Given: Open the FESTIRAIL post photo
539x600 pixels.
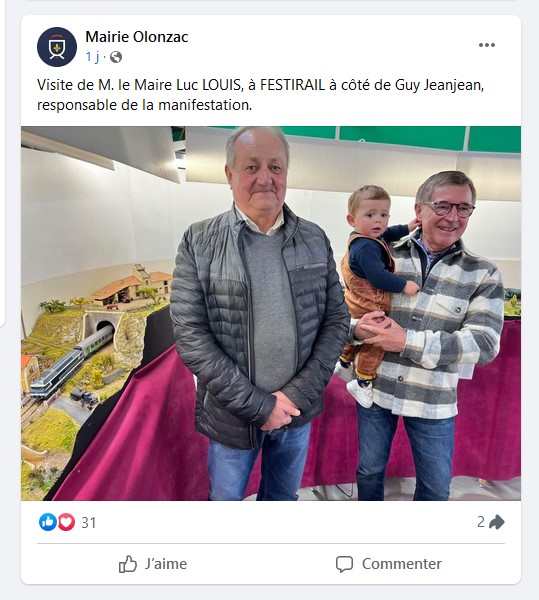Looking at the screenshot, I should [x=271, y=313].
